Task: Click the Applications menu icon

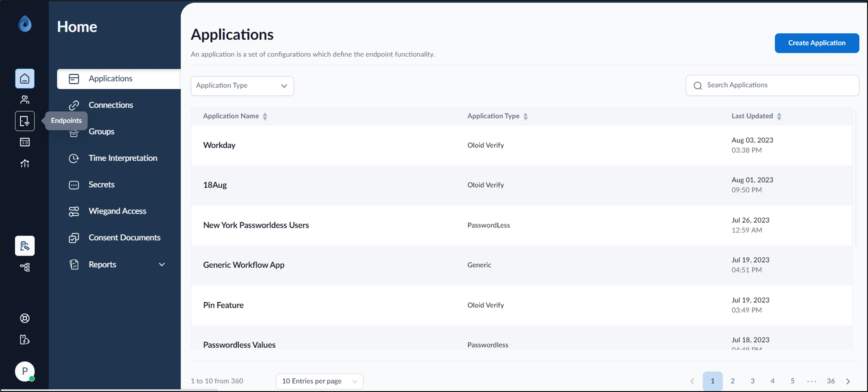Action: point(74,79)
